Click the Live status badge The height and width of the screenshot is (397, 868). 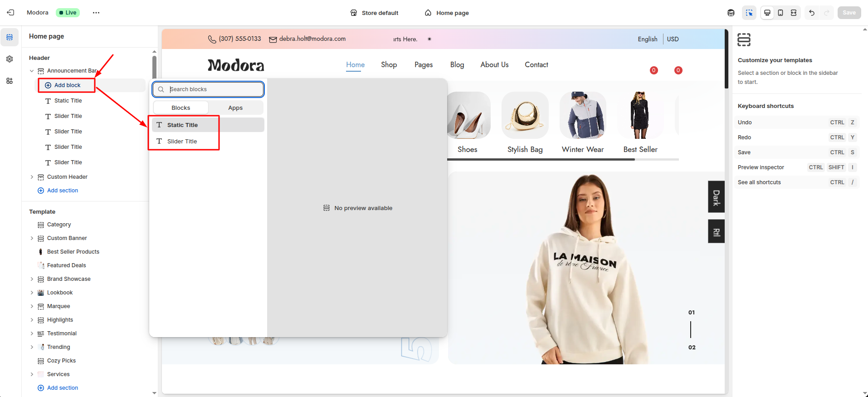pos(68,13)
